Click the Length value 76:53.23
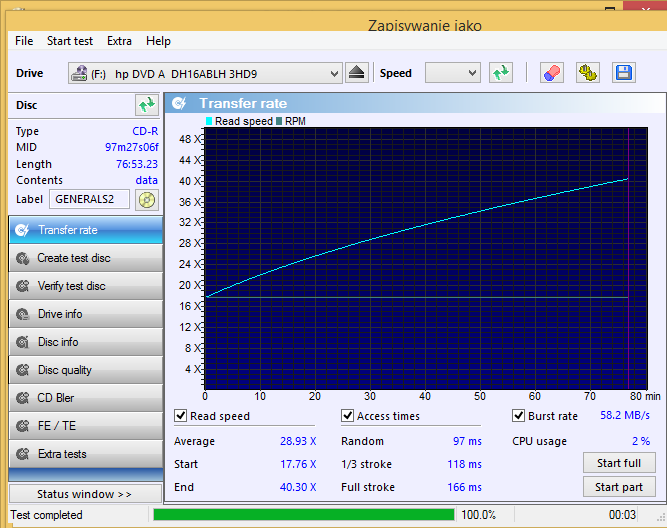Image resolution: width=667 pixels, height=528 pixels. [x=137, y=164]
